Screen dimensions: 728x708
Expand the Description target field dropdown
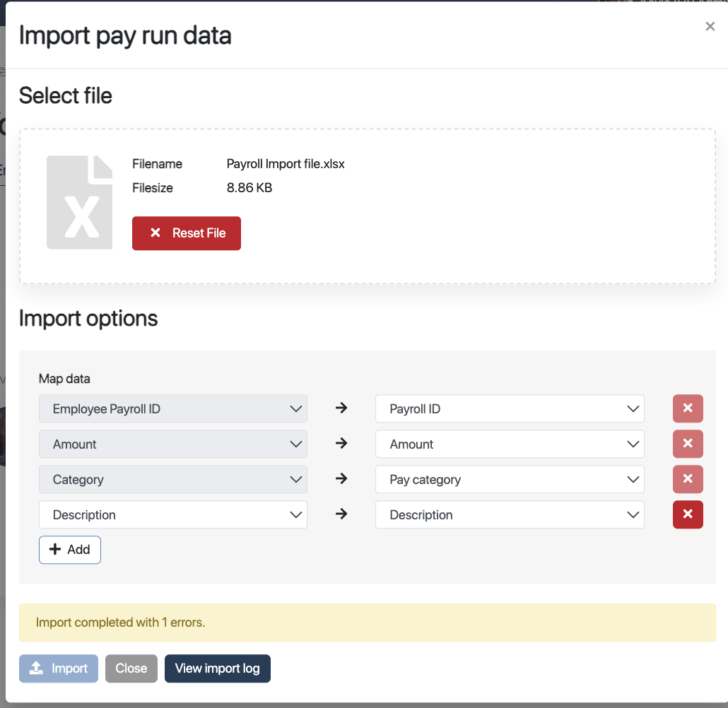[x=509, y=514]
